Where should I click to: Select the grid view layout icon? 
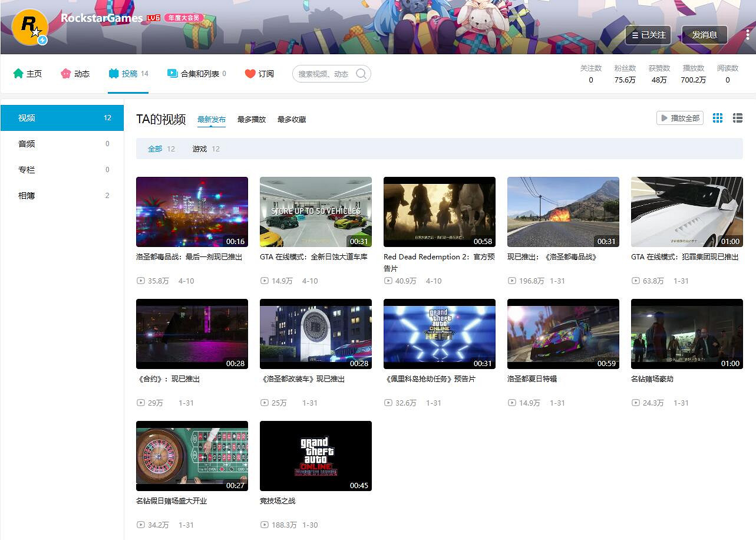click(x=717, y=118)
